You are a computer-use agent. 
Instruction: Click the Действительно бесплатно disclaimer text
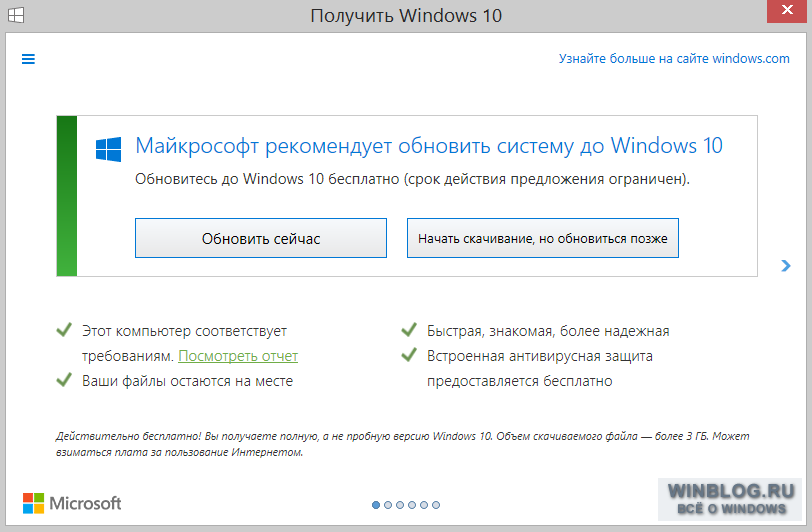(x=402, y=444)
